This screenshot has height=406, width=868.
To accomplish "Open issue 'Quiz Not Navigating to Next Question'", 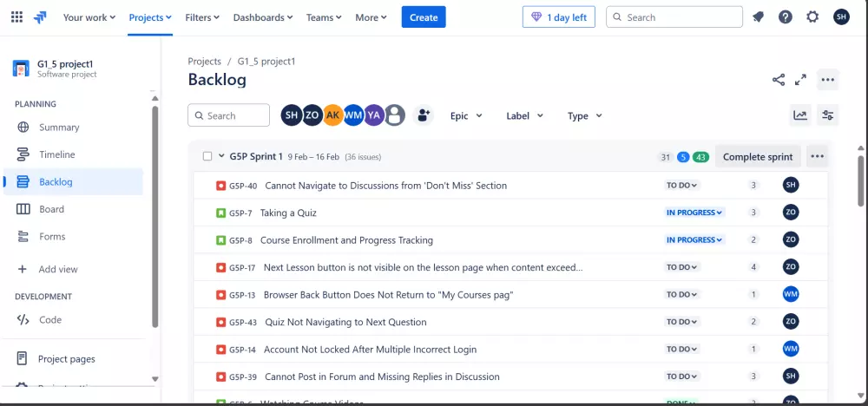I will tap(345, 322).
